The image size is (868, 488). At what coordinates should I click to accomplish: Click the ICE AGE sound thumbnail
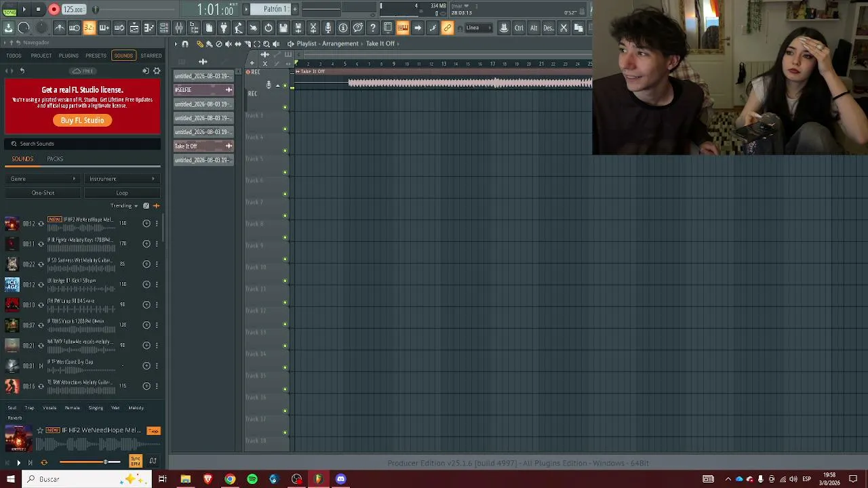[x=12, y=285]
